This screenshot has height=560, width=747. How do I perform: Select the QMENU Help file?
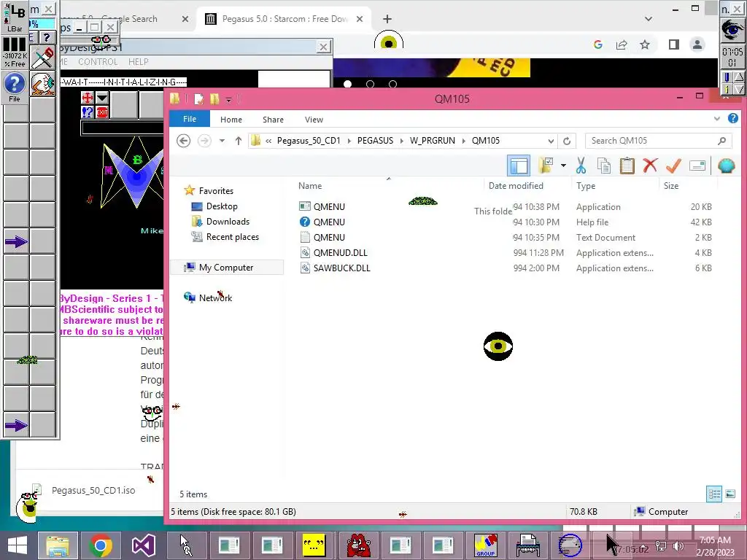click(329, 222)
